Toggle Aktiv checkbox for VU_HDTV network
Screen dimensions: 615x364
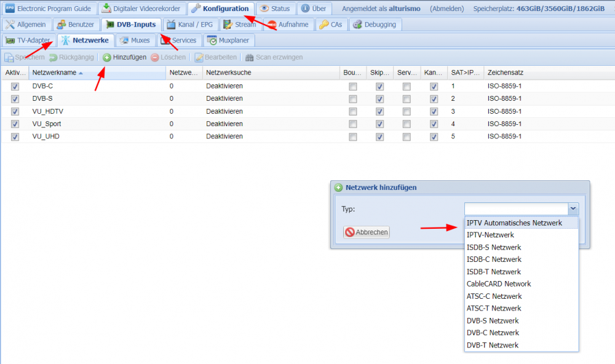[15, 112]
